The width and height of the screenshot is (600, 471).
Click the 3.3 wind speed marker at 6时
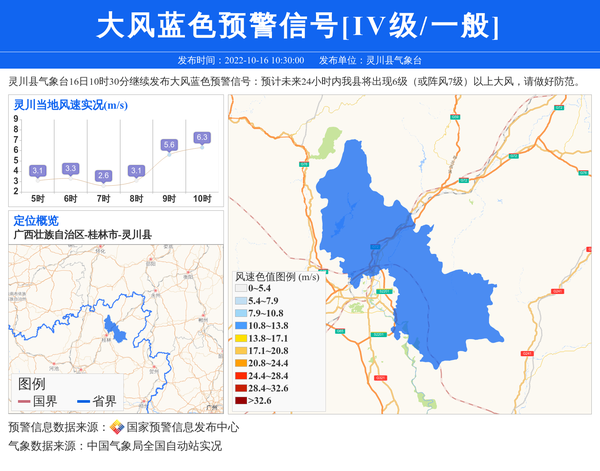70,169
